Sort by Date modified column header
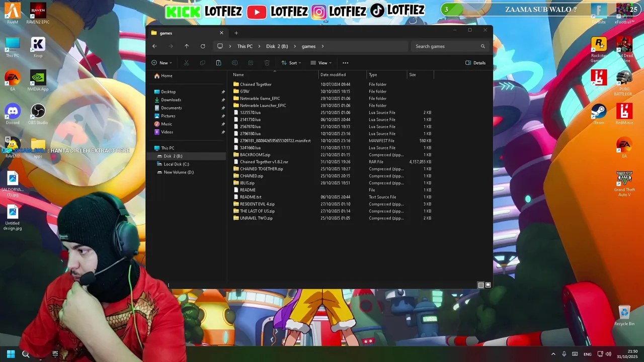 coord(343,75)
